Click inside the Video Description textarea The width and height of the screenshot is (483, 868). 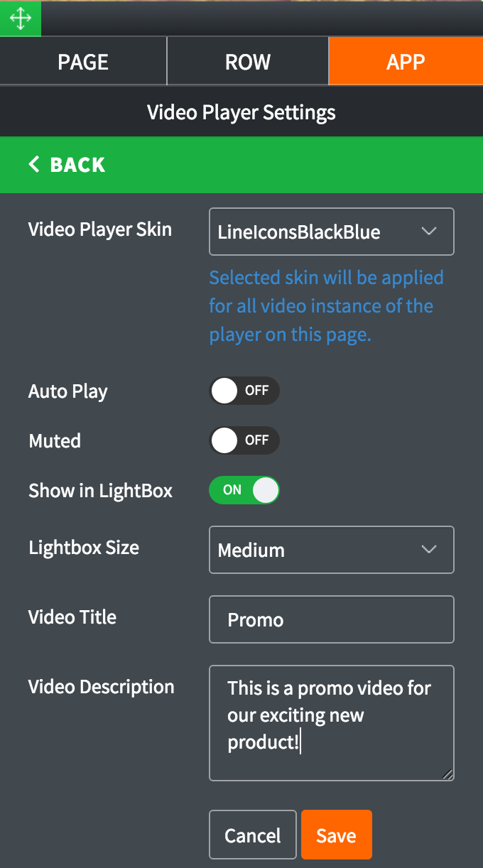point(332,723)
